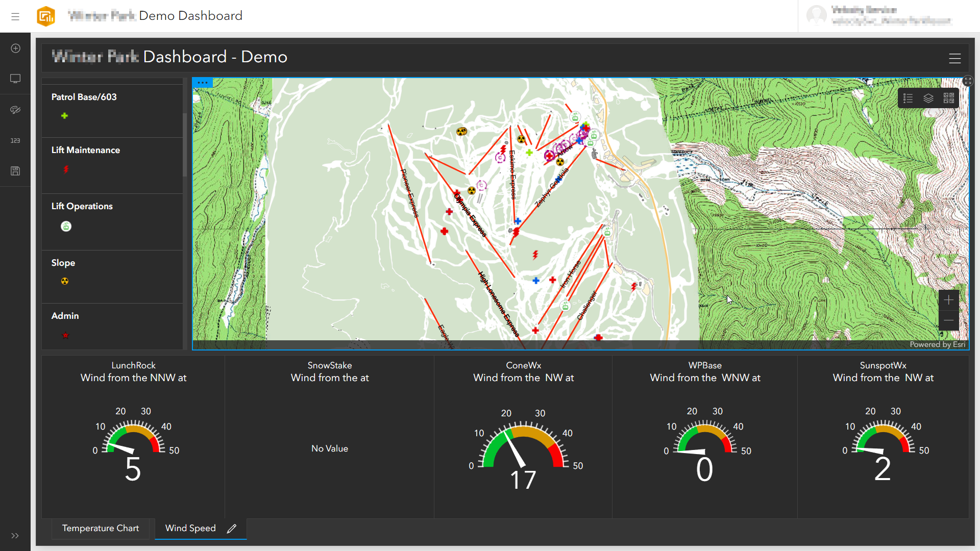This screenshot has height=551, width=980.
Task: Select the radioactive symbol under Slope
Action: pyautogui.click(x=64, y=281)
